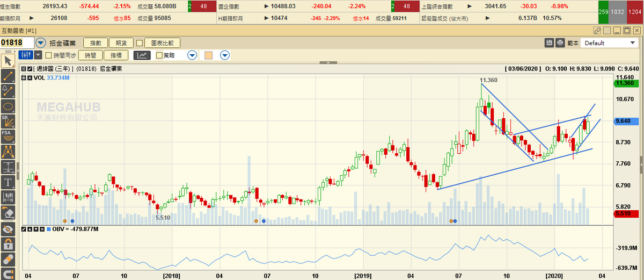644x280 pixels.
Task: Choose the eraser tool
Action: click(x=8, y=212)
